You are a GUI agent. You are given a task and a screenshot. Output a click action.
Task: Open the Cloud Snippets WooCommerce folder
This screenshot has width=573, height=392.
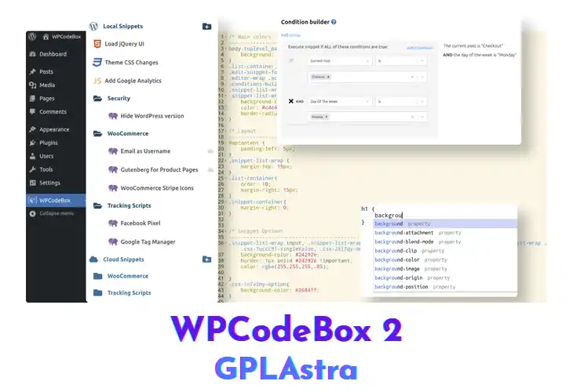[128, 276]
